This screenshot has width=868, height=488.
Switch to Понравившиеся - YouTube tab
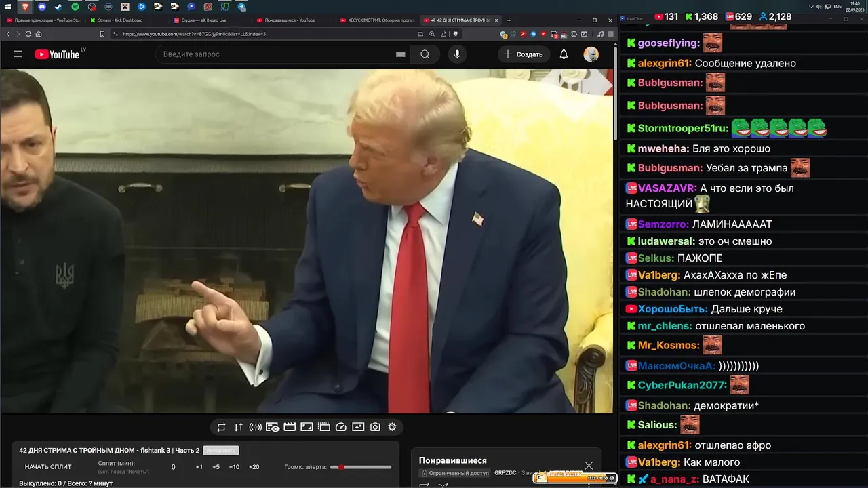click(293, 20)
